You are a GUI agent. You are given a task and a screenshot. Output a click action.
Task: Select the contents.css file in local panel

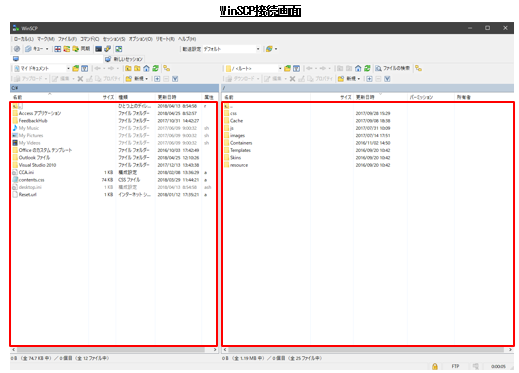29,180
